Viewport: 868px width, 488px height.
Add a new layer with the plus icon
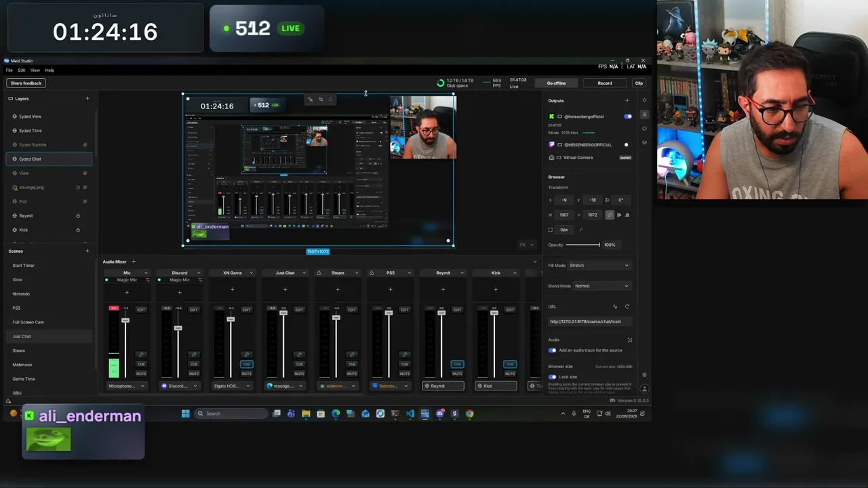click(87, 98)
